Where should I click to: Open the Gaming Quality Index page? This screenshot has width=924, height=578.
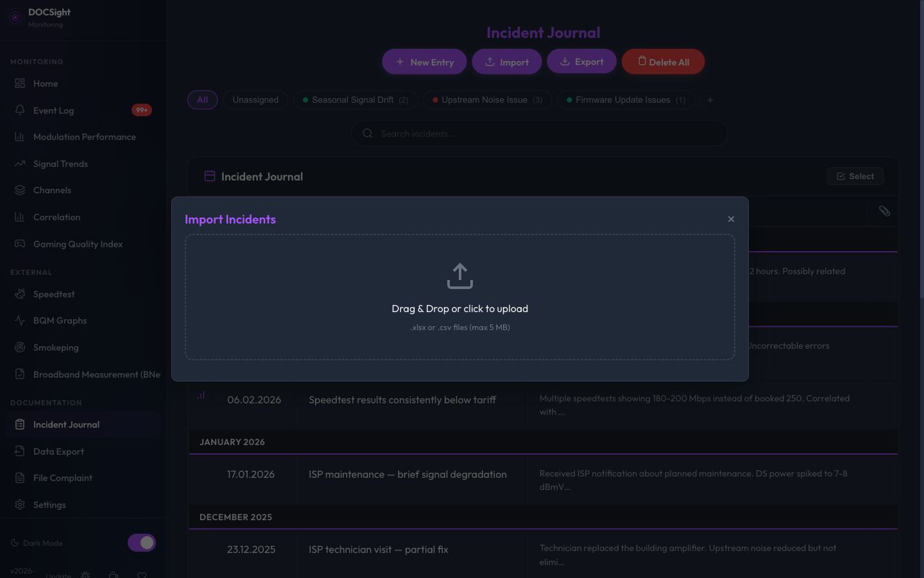click(x=78, y=243)
